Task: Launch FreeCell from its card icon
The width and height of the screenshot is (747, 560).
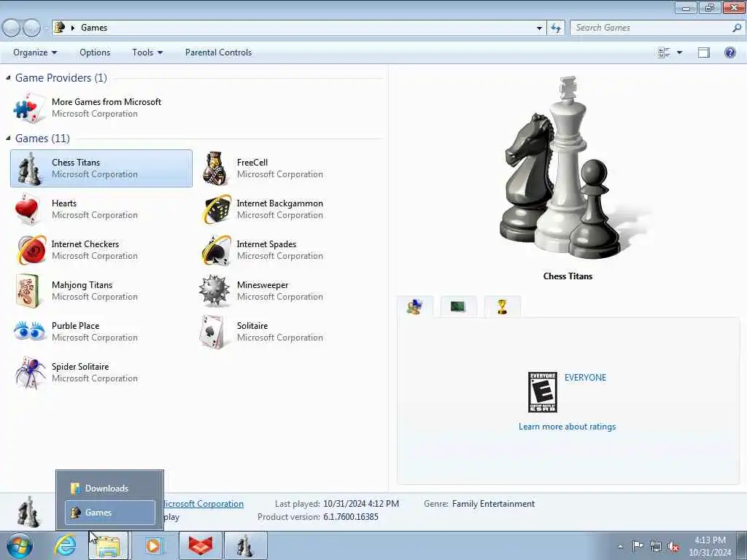Action: 215,168
